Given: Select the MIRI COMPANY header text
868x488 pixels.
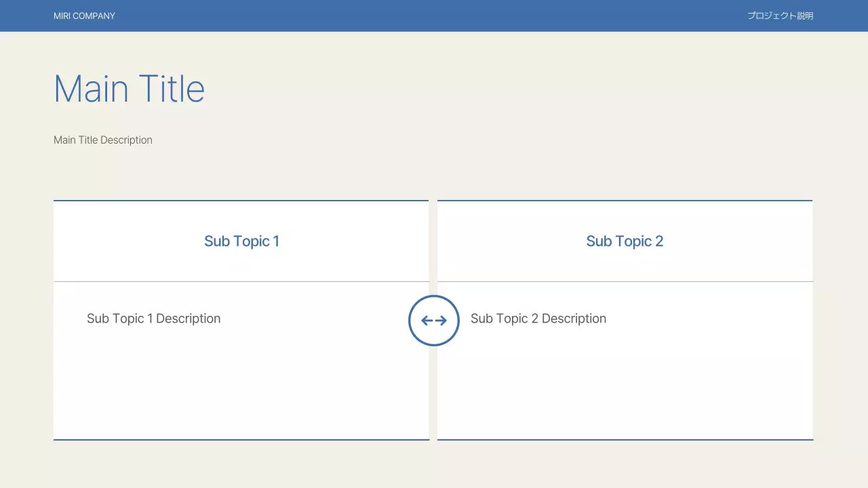Looking at the screenshot, I should [x=84, y=16].
